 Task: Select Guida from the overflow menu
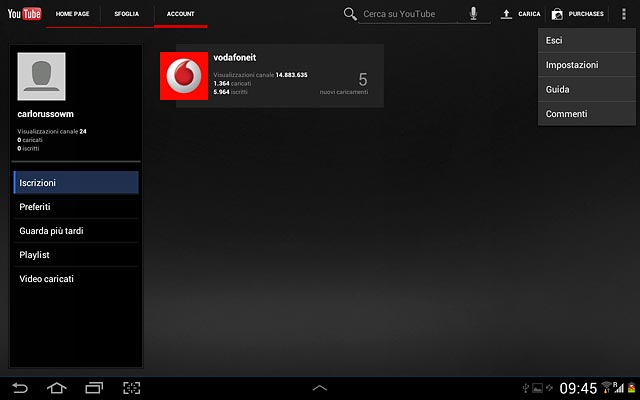pos(587,89)
